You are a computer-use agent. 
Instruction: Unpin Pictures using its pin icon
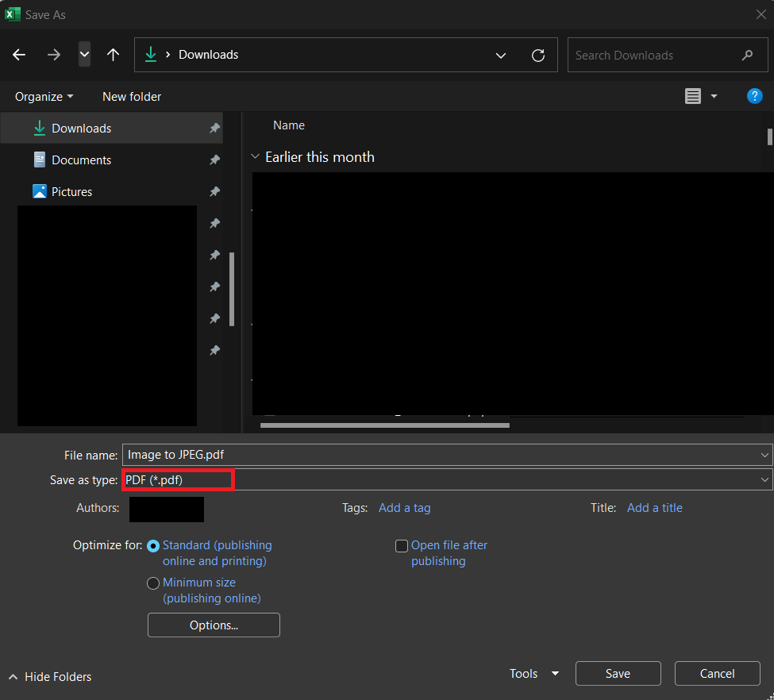tap(214, 191)
